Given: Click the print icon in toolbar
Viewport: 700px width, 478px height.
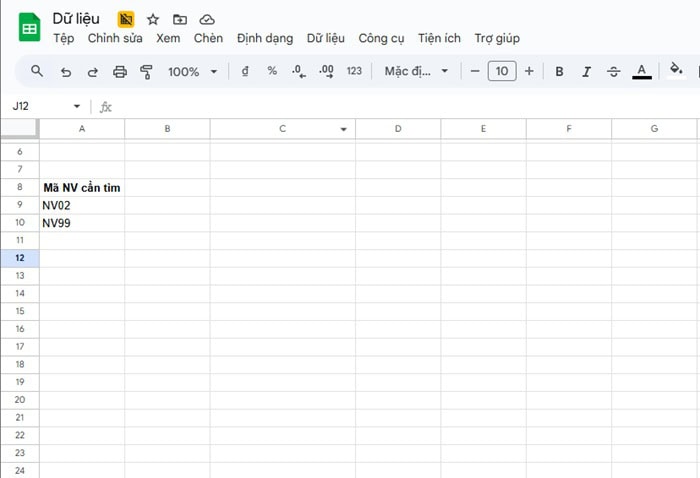Looking at the screenshot, I should (120, 71).
